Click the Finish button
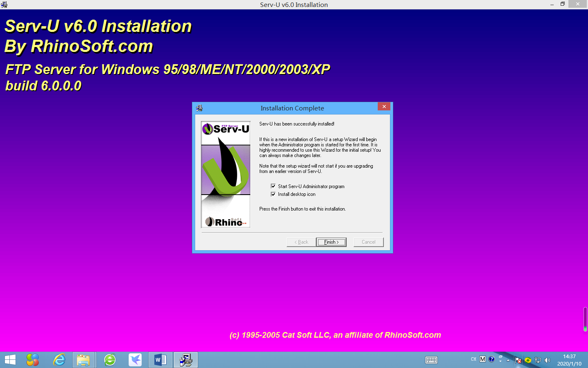Image resolution: width=588 pixels, height=368 pixels. pyautogui.click(x=331, y=242)
